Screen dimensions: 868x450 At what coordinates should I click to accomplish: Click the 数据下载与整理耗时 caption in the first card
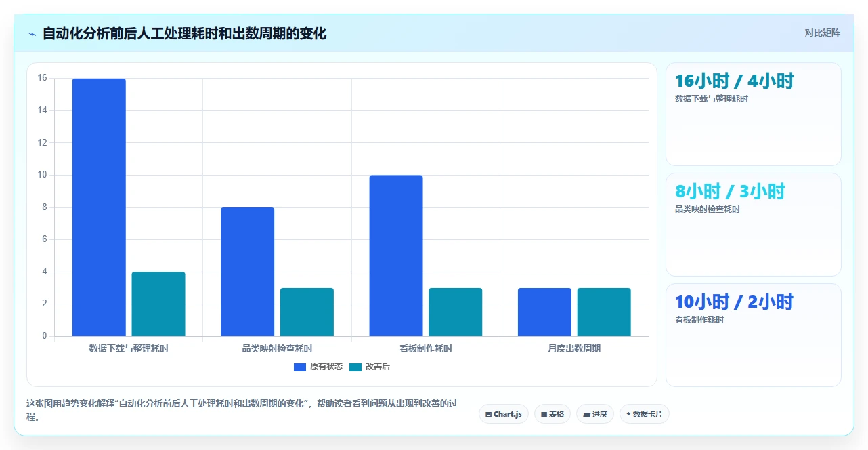[712, 99]
